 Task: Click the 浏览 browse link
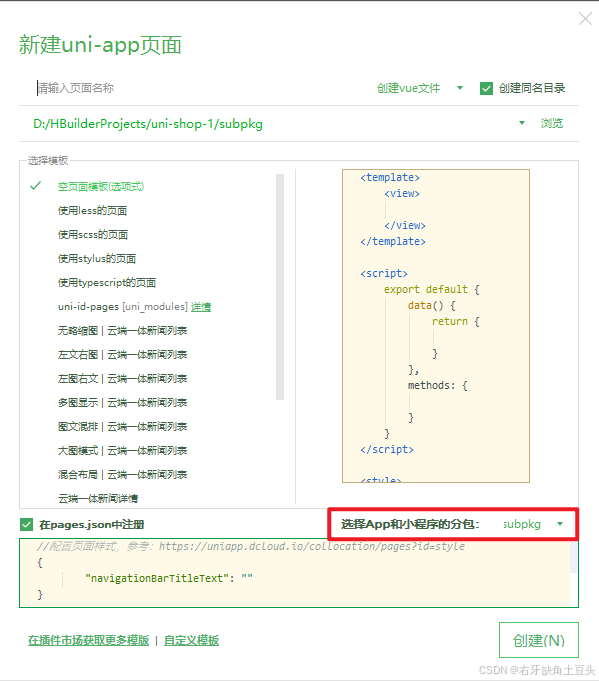[552, 123]
